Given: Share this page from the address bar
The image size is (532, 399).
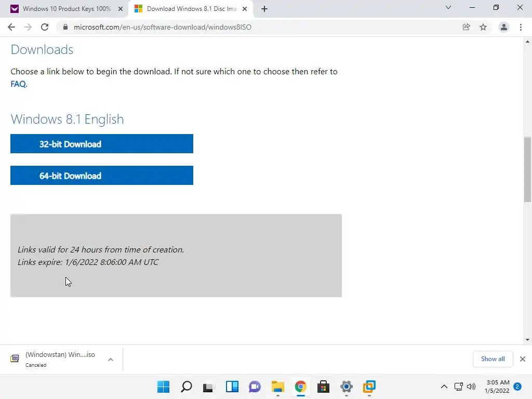Looking at the screenshot, I should pos(467,27).
